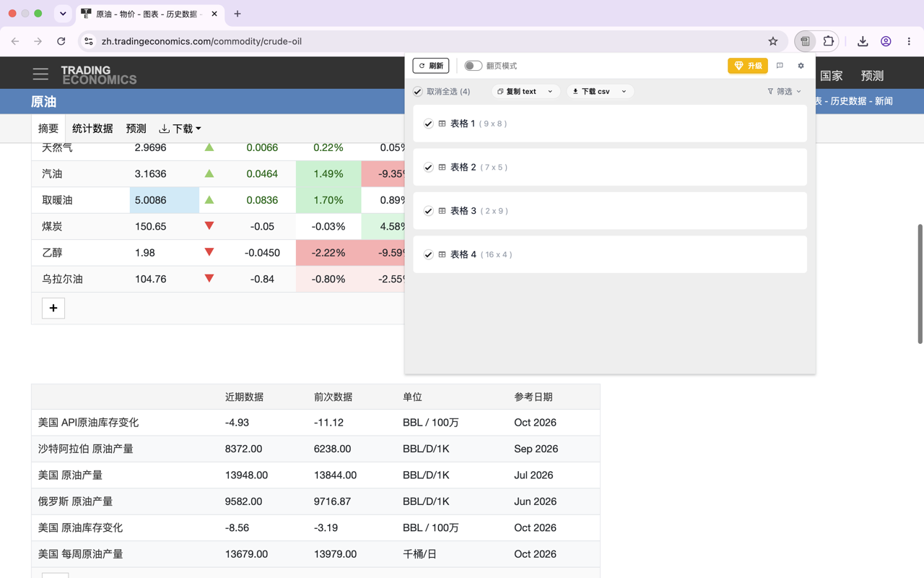Open Chrome downloads icon
Viewport: 924px width, 578px height.
click(x=863, y=41)
